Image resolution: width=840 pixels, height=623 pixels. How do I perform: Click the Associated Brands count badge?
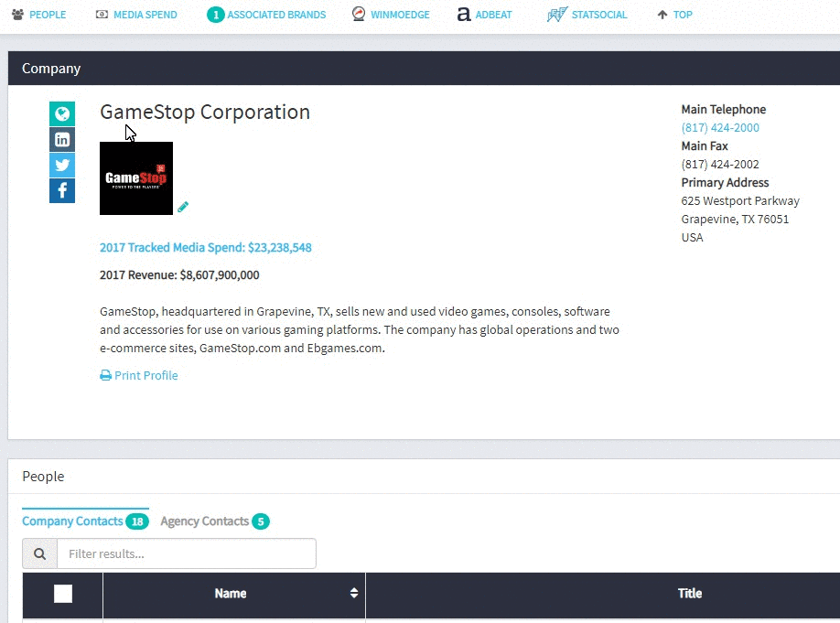(215, 15)
